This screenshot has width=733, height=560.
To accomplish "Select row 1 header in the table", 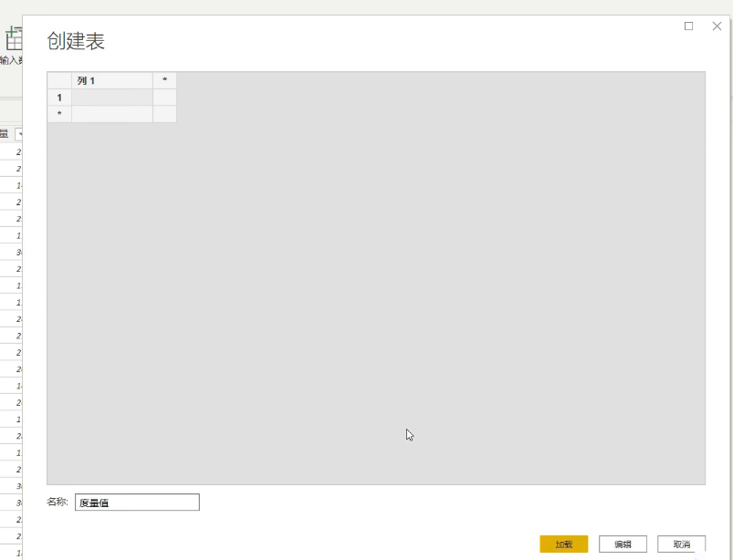I will [59, 98].
